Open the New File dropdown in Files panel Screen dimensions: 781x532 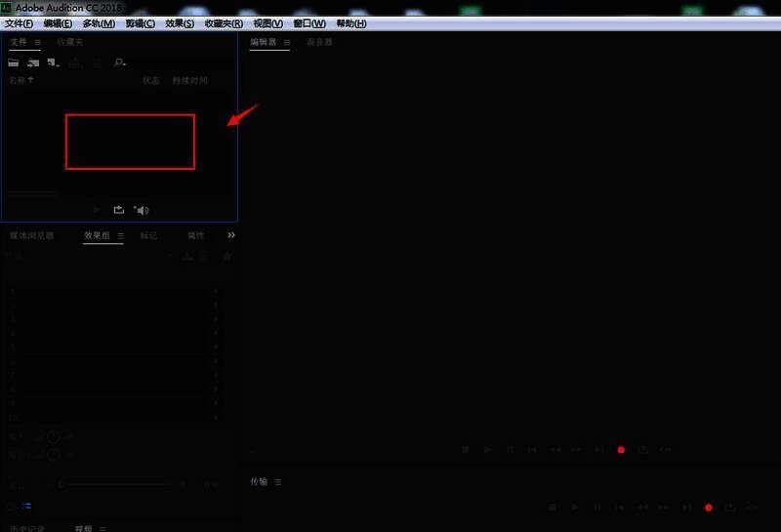[53, 62]
